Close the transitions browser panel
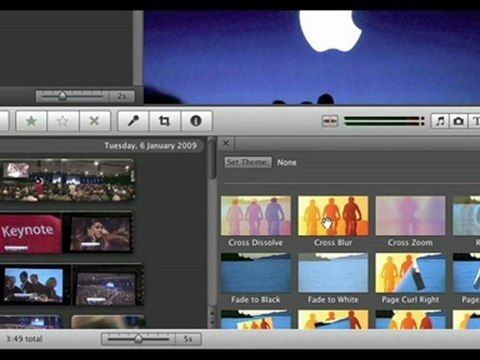Screen dimensions: 480x360 (226, 143)
